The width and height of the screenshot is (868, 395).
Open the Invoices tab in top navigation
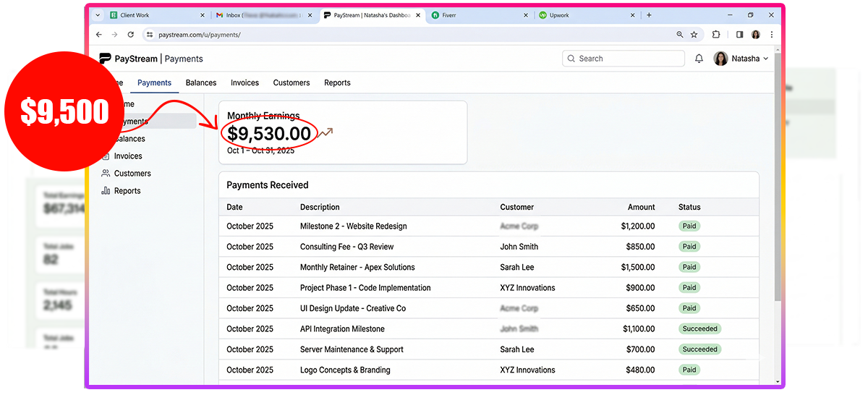pyautogui.click(x=244, y=83)
